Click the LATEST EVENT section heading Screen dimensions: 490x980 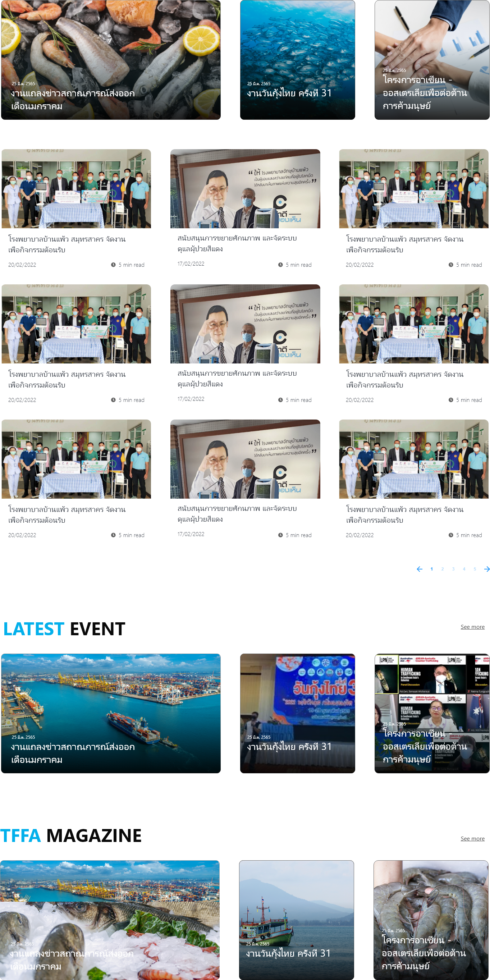click(x=64, y=629)
